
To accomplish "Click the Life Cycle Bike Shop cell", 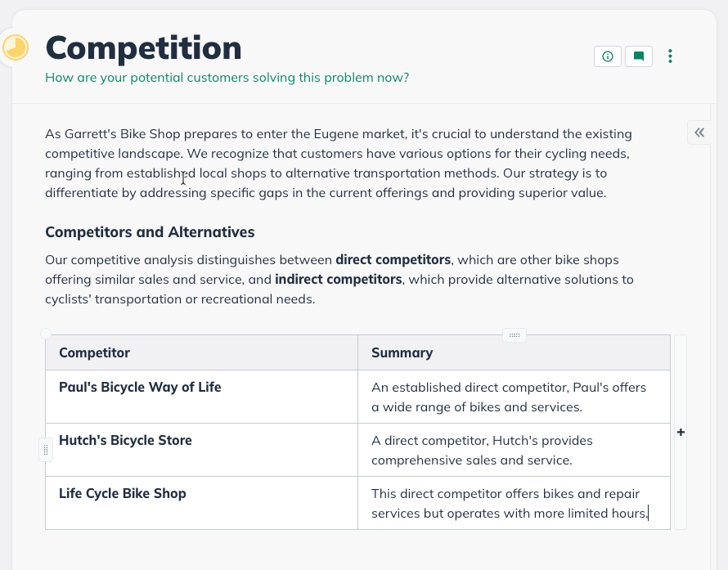I will coord(123,493).
